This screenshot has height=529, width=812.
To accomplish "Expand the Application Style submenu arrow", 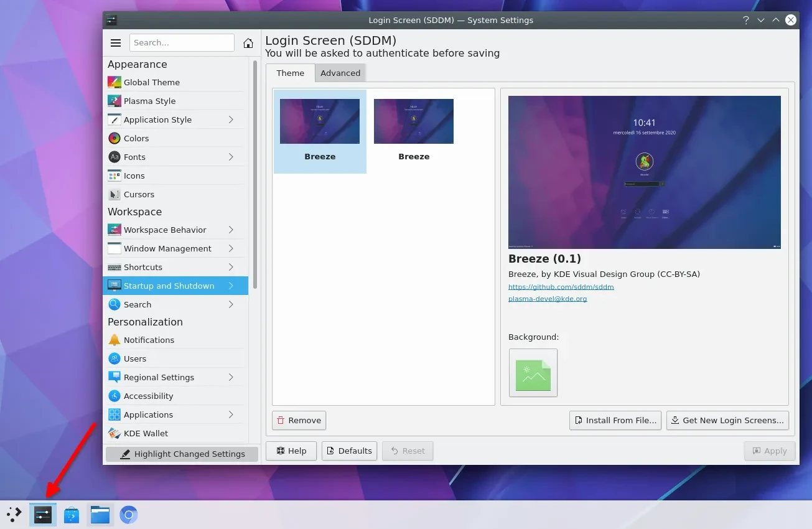I will click(231, 119).
